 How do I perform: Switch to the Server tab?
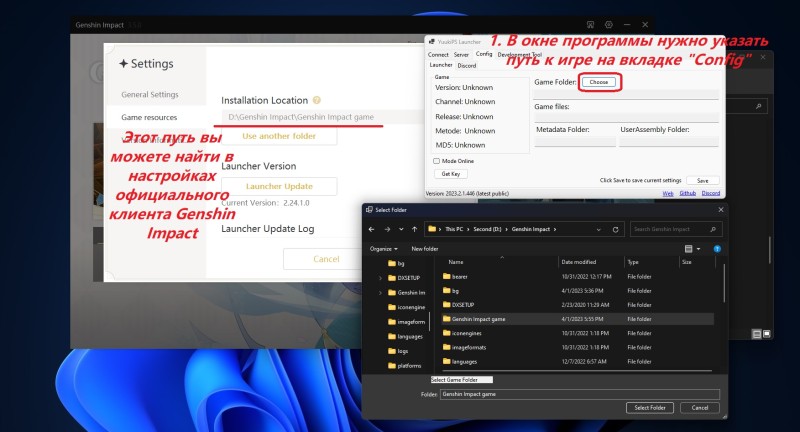pyautogui.click(x=461, y=54)
